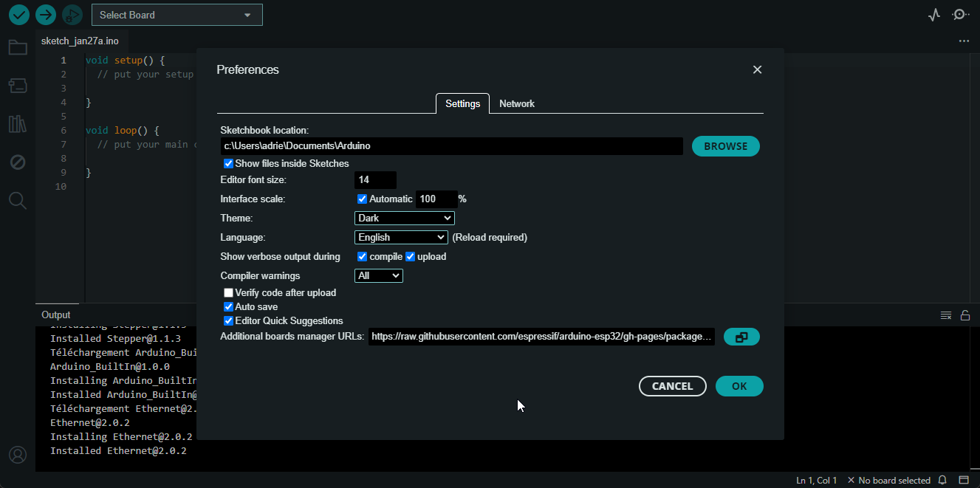Viewport: 980px width, 488px height.
Task: Open the Search magnifier in sidebar
Action: pos(18,200)
